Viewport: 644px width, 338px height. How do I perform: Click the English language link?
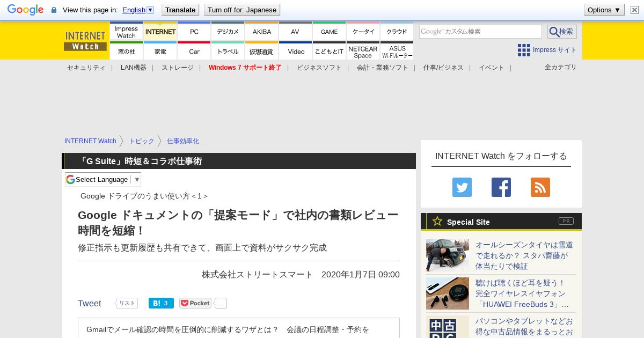click(x=134, y=10)
